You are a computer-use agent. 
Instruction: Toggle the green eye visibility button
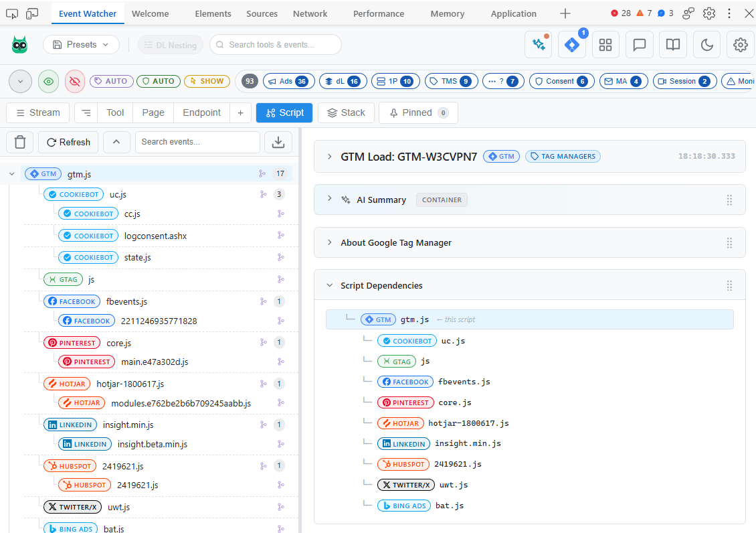[49, 82]
